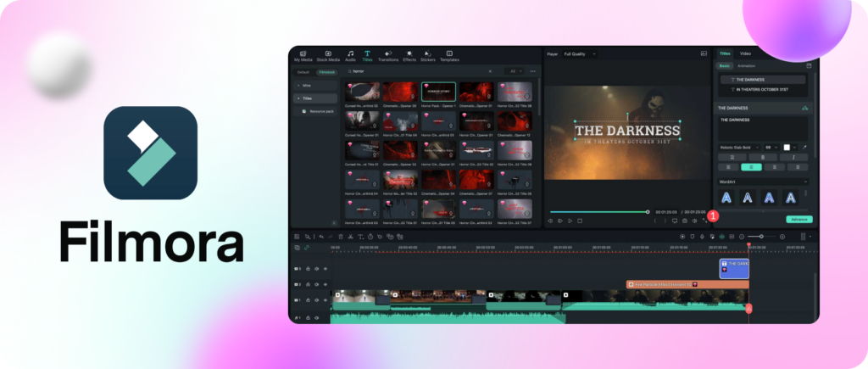Switch to the Video tab in properties
Image resolution: width=868 pixels, height=369 pixels.
744,53
